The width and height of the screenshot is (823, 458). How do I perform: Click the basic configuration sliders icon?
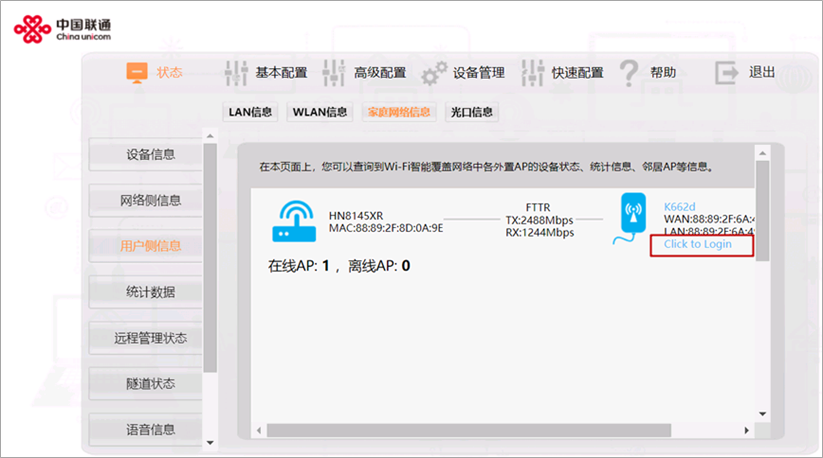pos(236,73)
